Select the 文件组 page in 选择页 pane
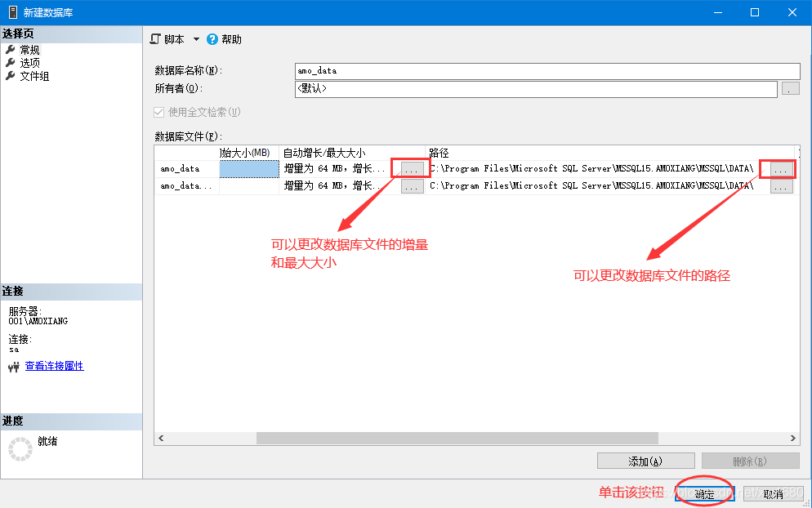 tap(33, 74)
